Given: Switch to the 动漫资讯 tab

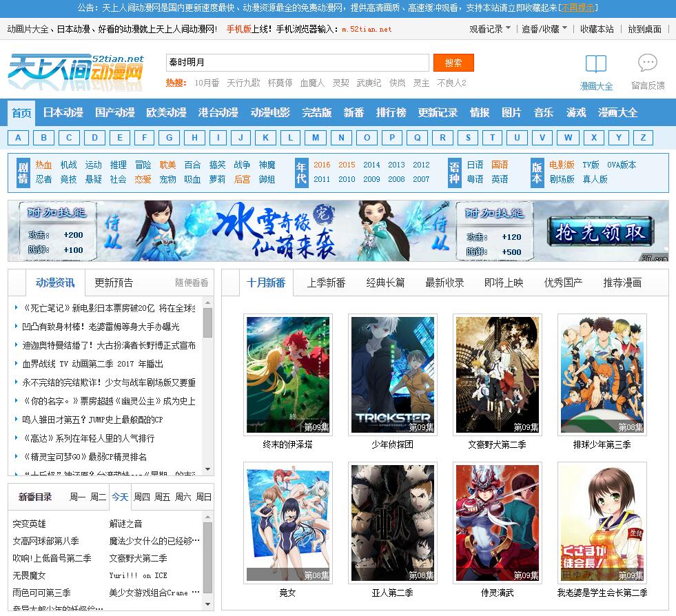Looking at the screenshot, I should (x=55, y=283).
